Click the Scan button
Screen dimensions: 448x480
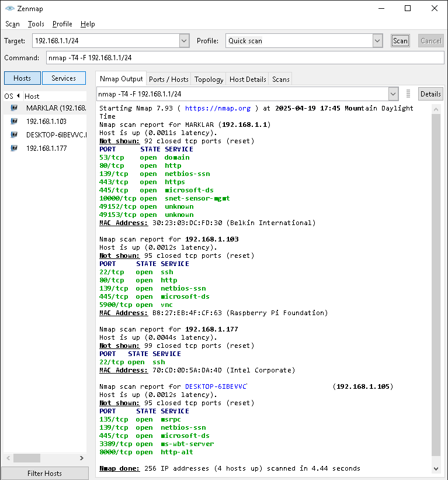point(400,41)
